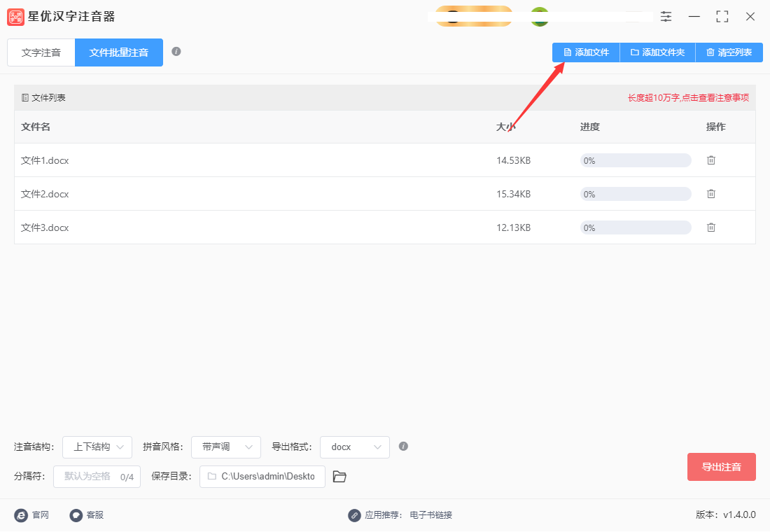This screenshot has width=770, height=532.
Task: Click the green user avatar
Action: (540, 17)
